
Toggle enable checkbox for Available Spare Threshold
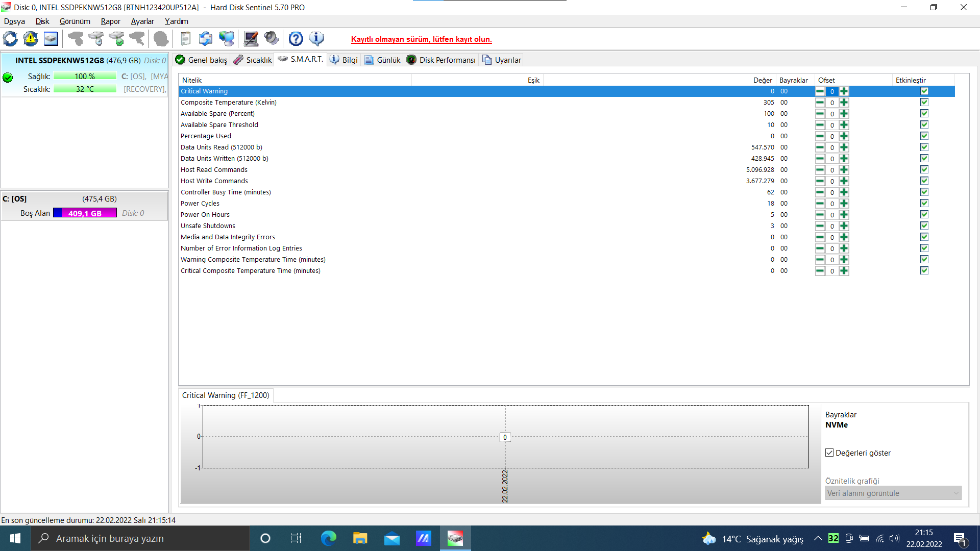coord(924,125)
